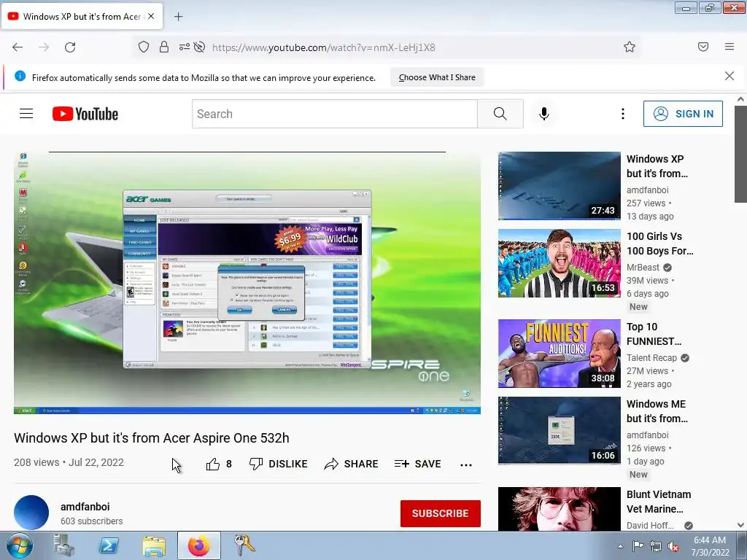Open the YouTube hamburger guide menu
Image resolution: width=747 pixels, height=560 pixels.
[26, 114]
